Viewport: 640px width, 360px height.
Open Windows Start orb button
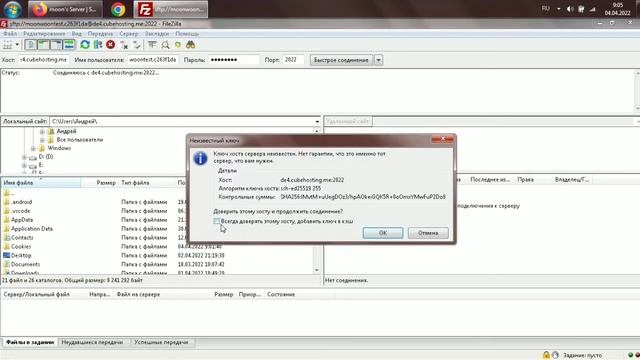pos(12,9)
